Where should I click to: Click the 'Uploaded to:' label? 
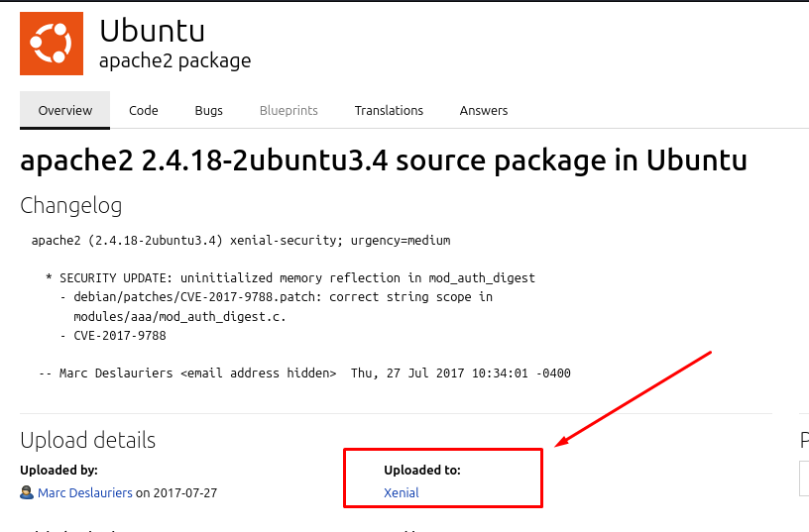(x=422, y=470)
